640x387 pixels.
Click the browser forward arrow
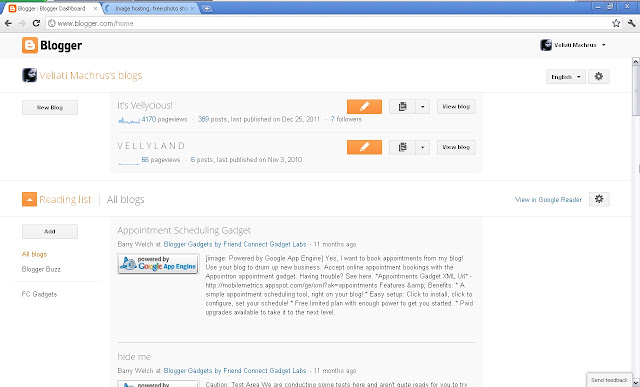22,23
